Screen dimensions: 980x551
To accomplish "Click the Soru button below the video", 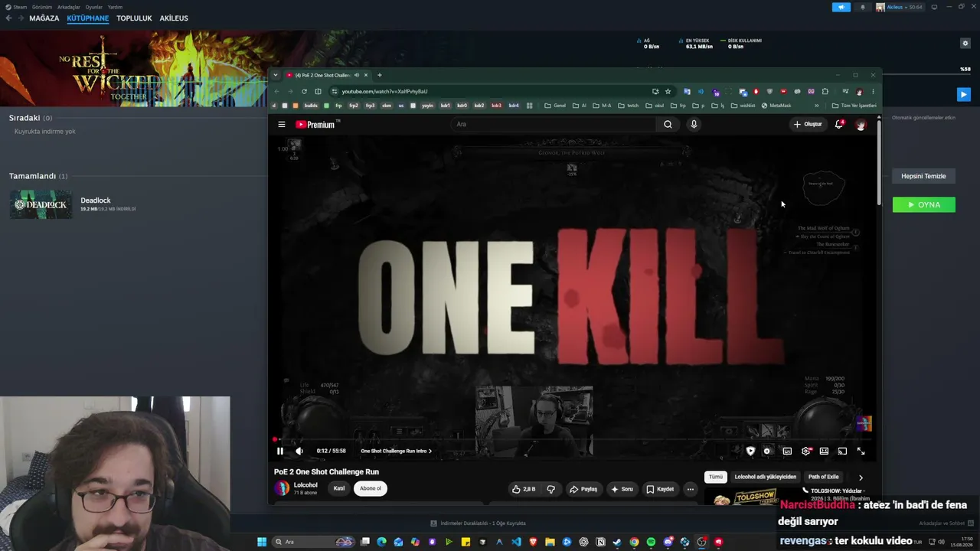I will (x=622, y=489).
